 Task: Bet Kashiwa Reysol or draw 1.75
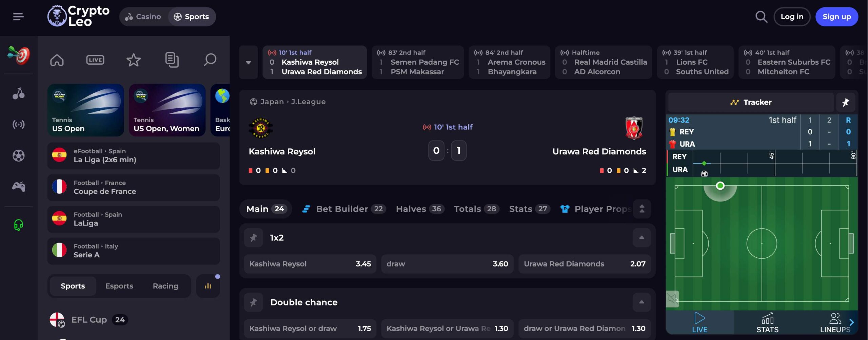point(310,328)
